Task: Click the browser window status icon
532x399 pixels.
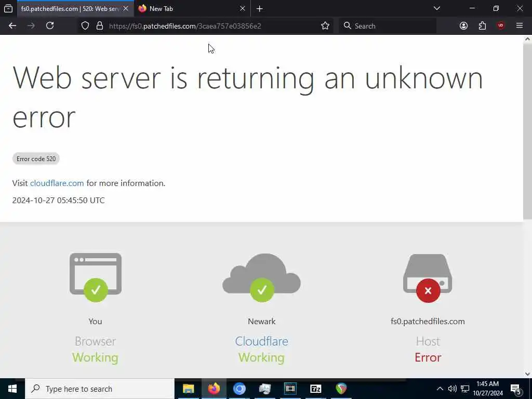Action: point(96,277)
